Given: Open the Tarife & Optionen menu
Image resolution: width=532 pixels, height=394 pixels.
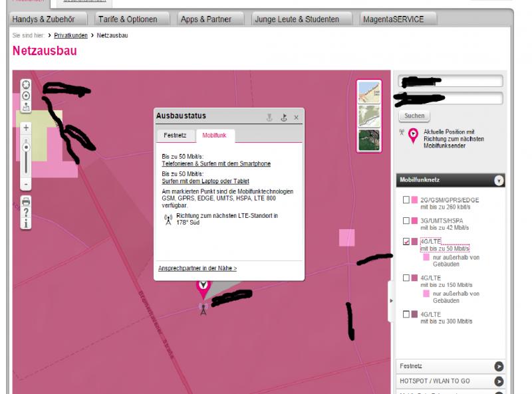Looking at the screenshot, I should (x=132, y=19).
